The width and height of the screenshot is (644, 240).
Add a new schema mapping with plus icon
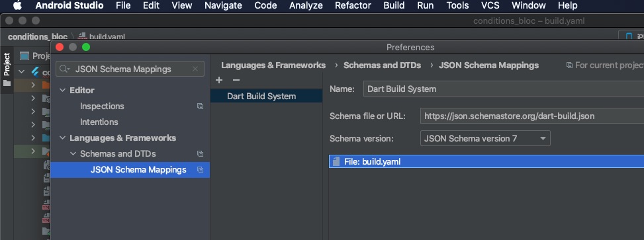pyautogui.click(x=219, y=81)
